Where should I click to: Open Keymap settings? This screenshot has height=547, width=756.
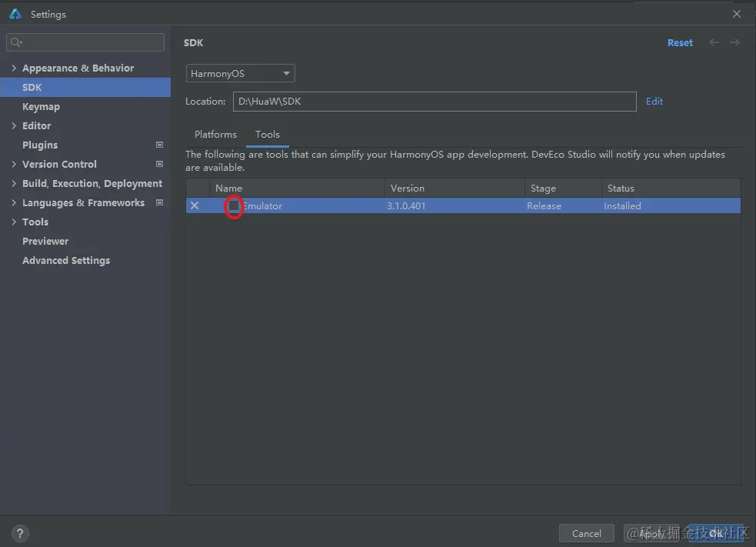coord(41,107)
